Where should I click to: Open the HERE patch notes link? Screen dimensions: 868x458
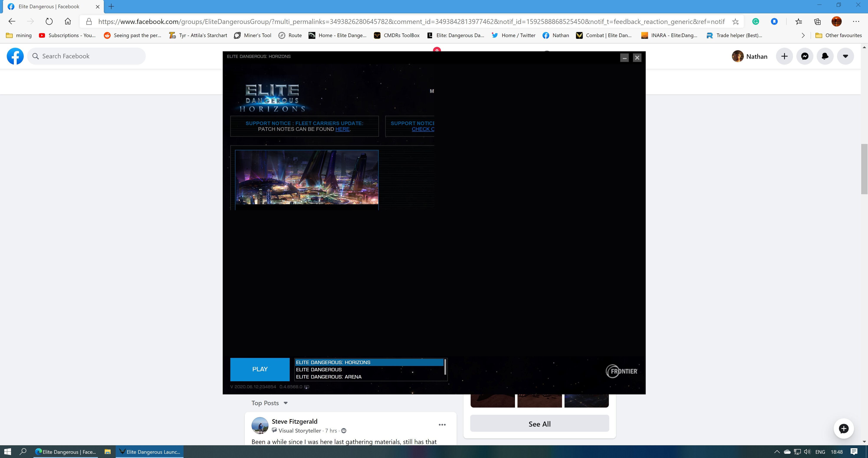(342, 129)
